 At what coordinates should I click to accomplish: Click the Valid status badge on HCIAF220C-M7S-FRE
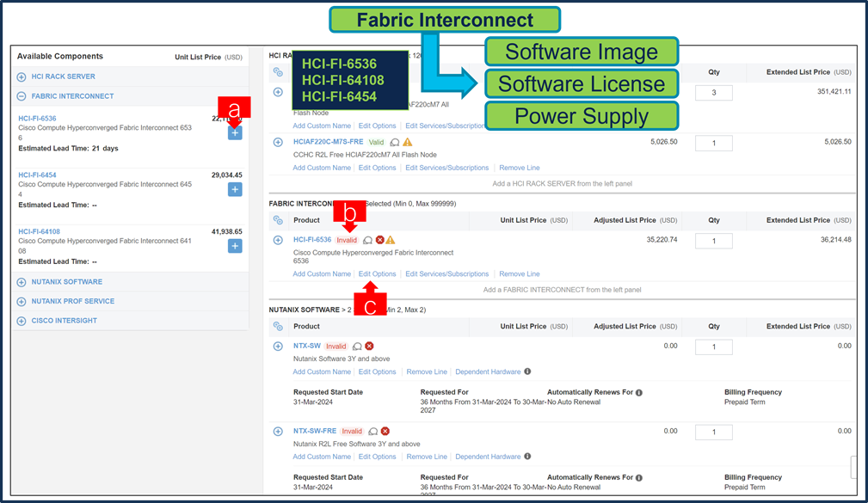point(377,142)
